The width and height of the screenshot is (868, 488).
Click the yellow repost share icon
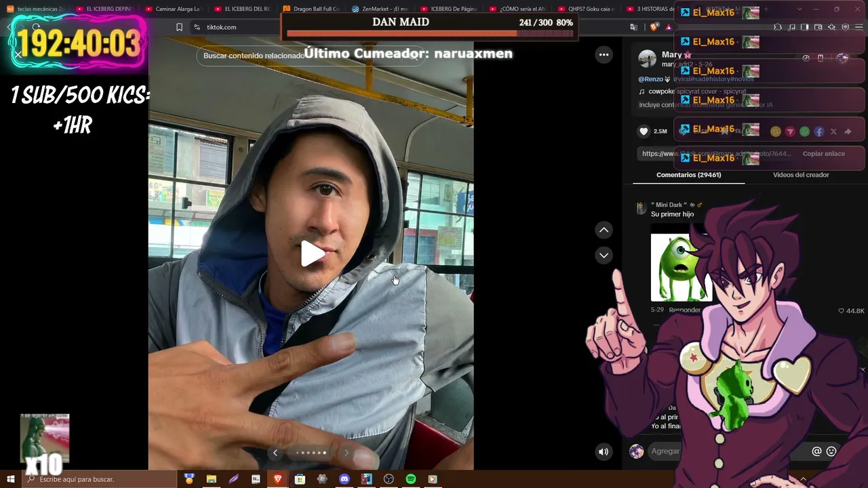(x=776, y=131)
